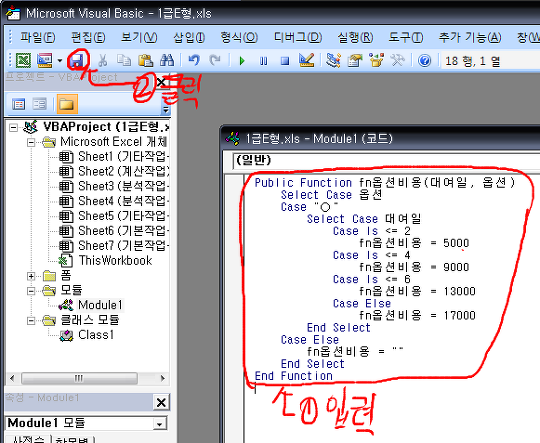Close the project explorer panel
Viewport: 540px width, 443px height.
pyautogui.click(x=161, y=82)
